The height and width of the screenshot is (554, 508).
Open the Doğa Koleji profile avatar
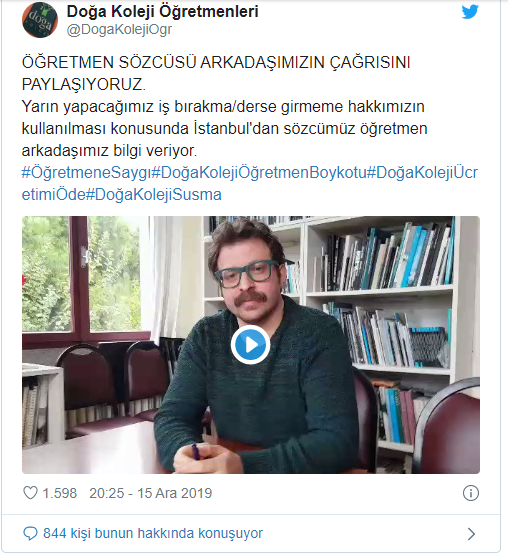click(40, 19)
